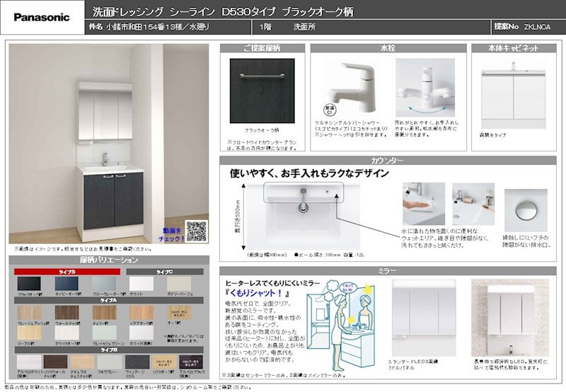Select the アルベロブラック swatch
This screenshot has height=392, width=566.
[x=191, y=362]
